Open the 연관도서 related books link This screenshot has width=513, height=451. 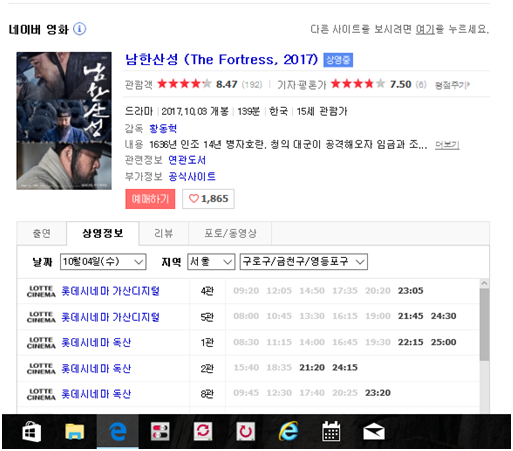pos(187,160)
